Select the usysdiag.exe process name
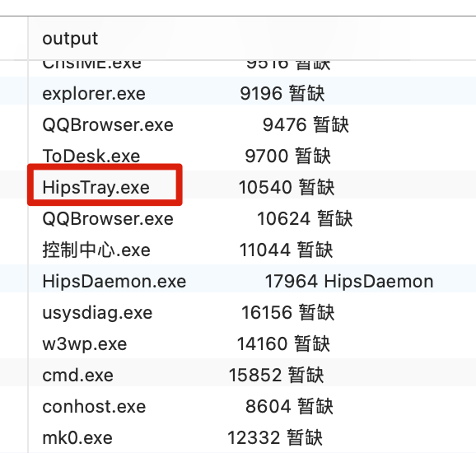476x453 pixels. pos(97,313)
